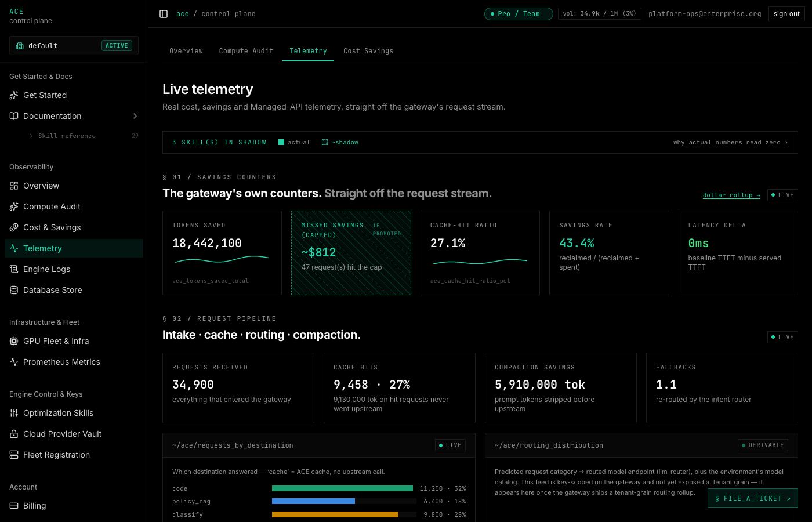Follow the dollar rollup link
The image size is (812, 522).
[x=731, y=195]
